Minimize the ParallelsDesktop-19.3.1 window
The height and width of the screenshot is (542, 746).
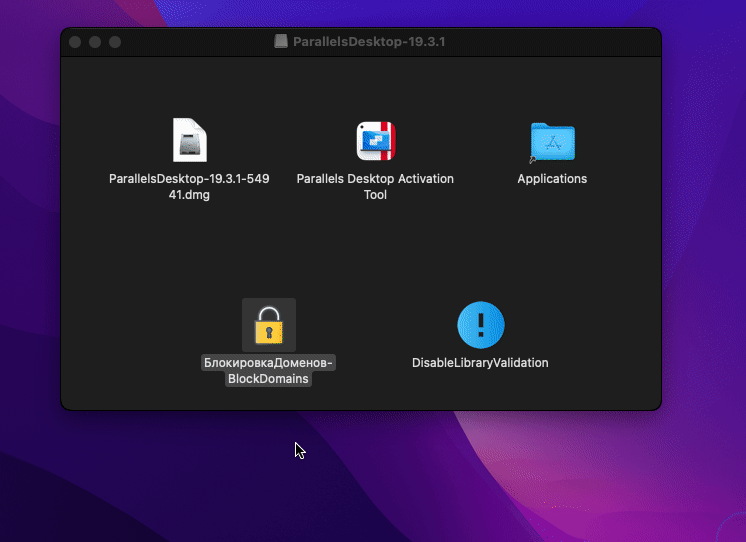95,42
